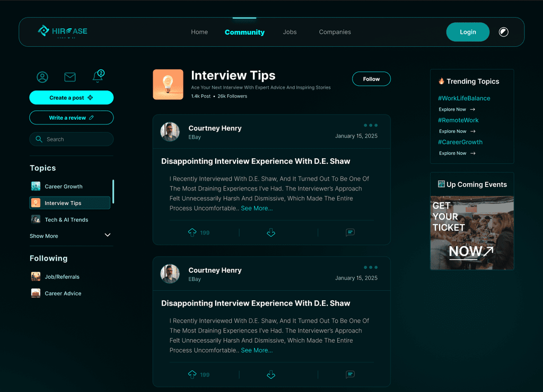Viewport: 543px width, 392px height.
Task: Select the Interview Tips topic
Action: point(69,203)
